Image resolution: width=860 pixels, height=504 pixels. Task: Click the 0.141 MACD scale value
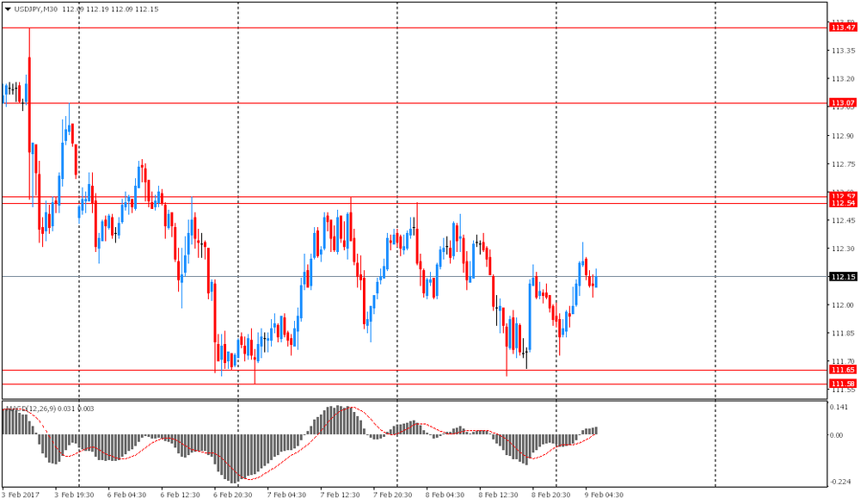click(839, 407)
